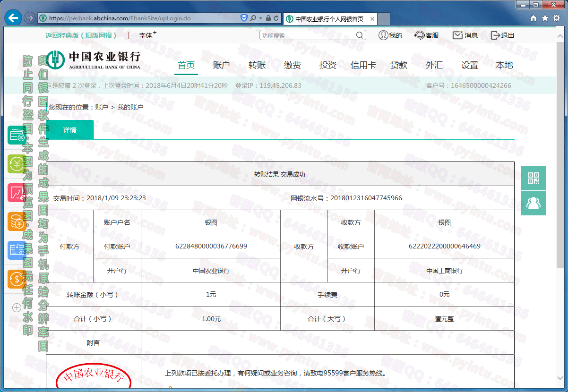The height and width of the screenshot is (392, 568).
Task: Open 信用卡 navigation menu
Action: click(x=363, y=65)
